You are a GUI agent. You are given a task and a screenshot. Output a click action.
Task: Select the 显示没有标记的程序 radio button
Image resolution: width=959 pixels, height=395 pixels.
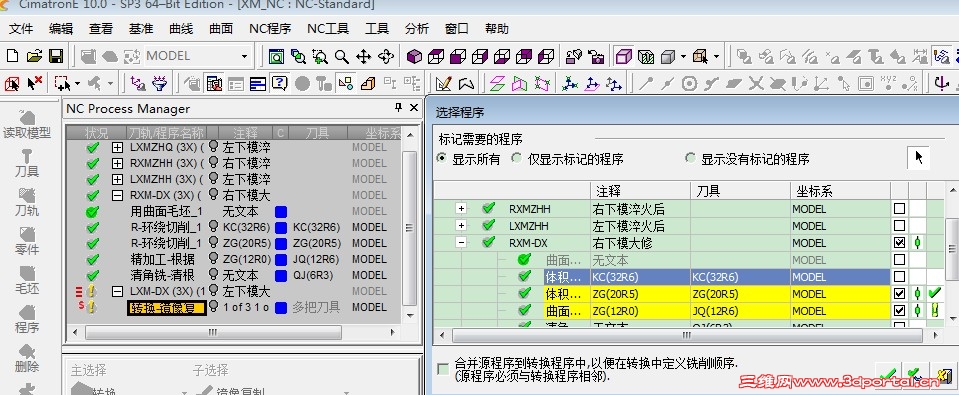[x=691, y=158]
